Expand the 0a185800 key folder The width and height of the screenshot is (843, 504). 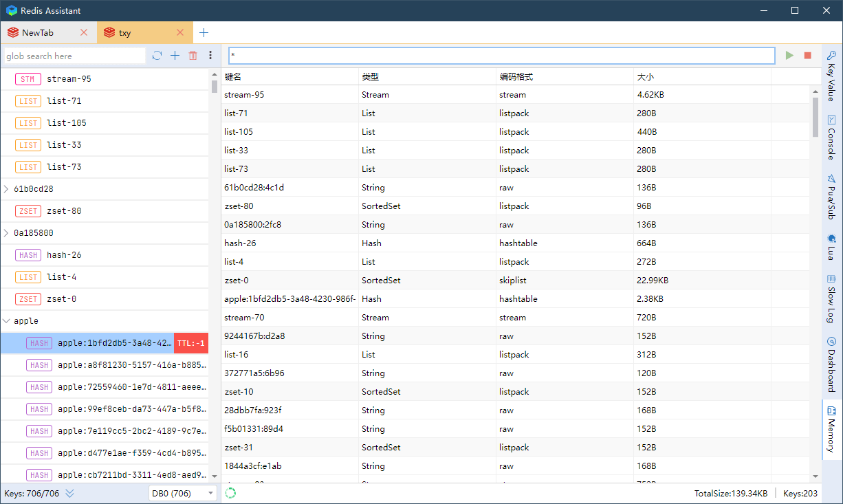[6, 233]
